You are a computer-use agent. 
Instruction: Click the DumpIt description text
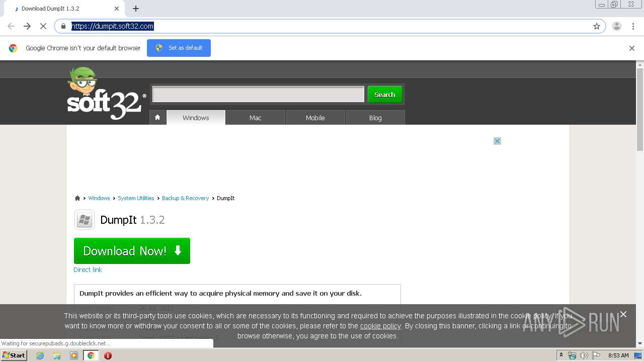[x=220, y=293]
